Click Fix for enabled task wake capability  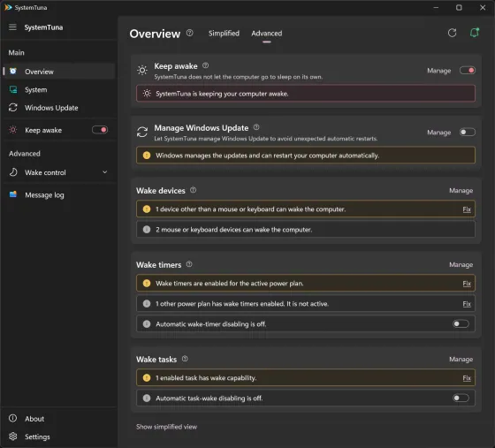click(x=467, y=378)
